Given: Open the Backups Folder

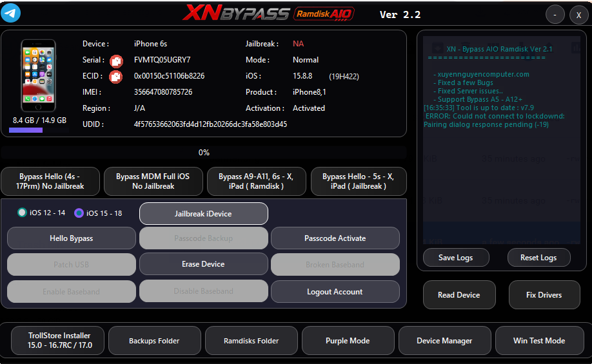Looking at the screenshot, I should click(154, 341).
